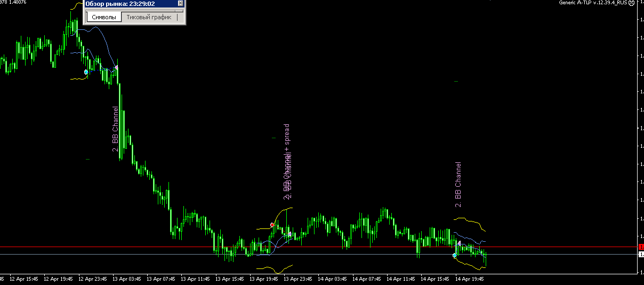The width and height of the screenshot is (644, 285).
Task: Click the gray current price line
Action: pos(319,254)
